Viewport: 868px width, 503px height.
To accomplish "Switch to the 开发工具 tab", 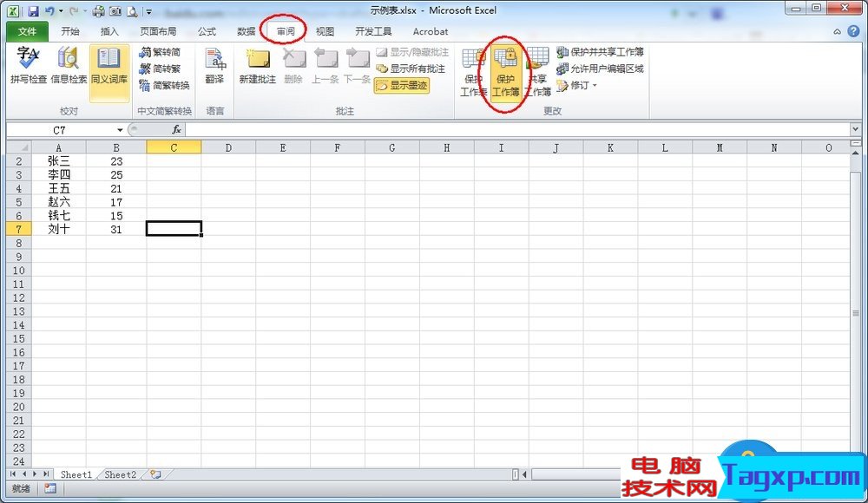I will 373,31.
